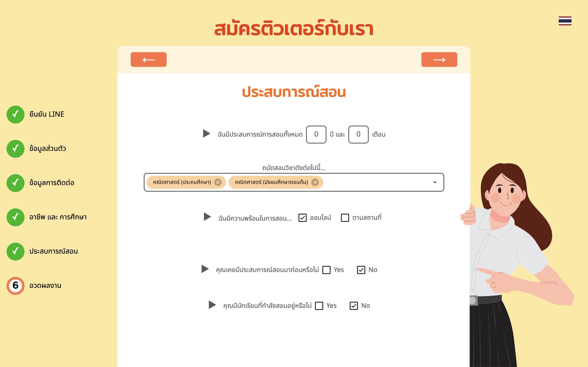The height and width of the screenshot is (367, 588).
Task: Click the green check beside อาชีพ และ การศึกษา
Action: point(15,217)
